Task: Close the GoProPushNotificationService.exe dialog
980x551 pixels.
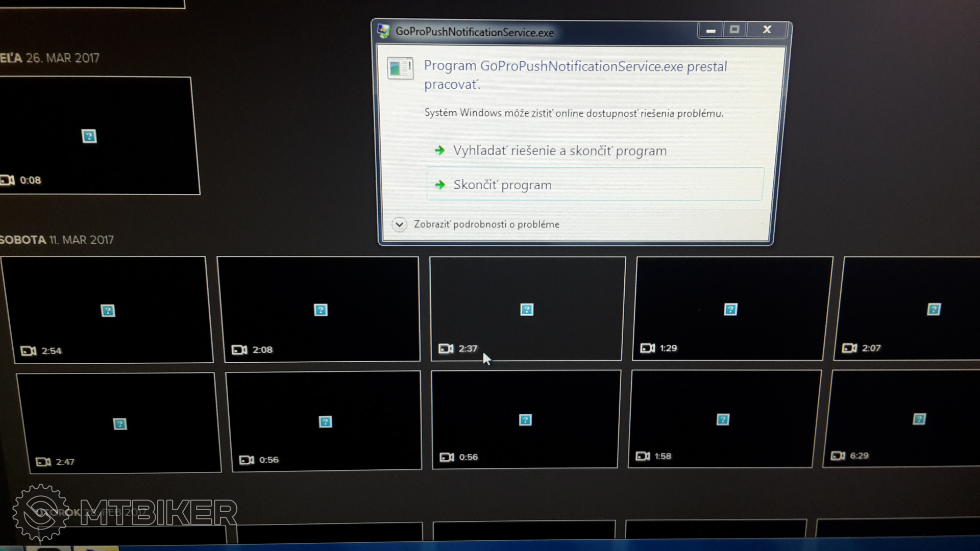Action: [x=767, y=30]
